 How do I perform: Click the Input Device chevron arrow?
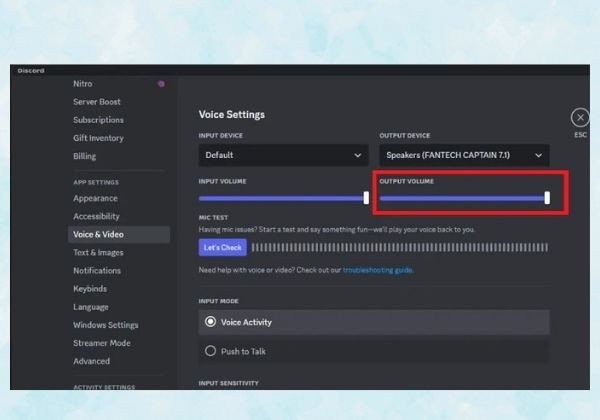(358, 155)
